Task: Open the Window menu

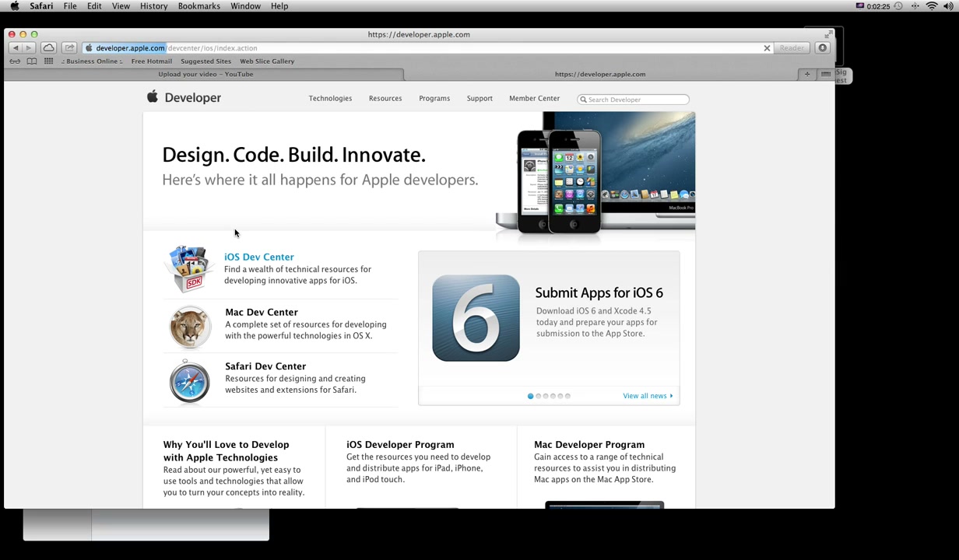Action: 245,6
